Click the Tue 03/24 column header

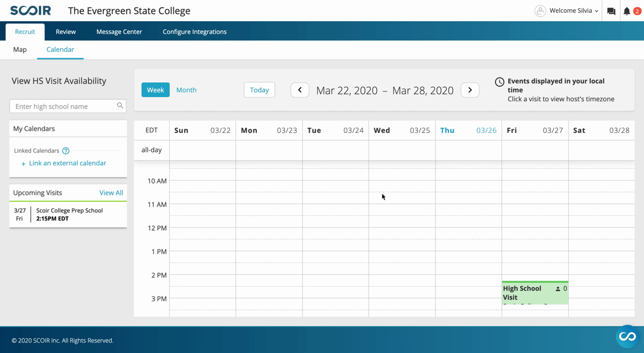pyautogui.click(x=336, y=131)
